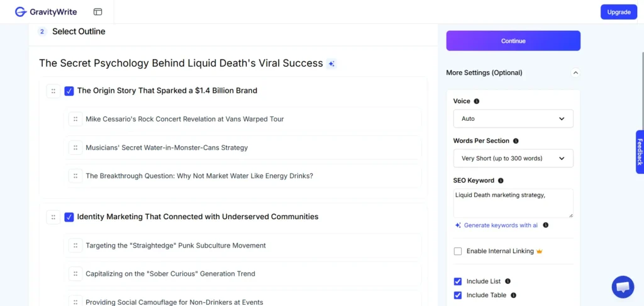This screenshot has width=644, height=306.
Task: Click the step 2 number badge
Action: (42, 31)
